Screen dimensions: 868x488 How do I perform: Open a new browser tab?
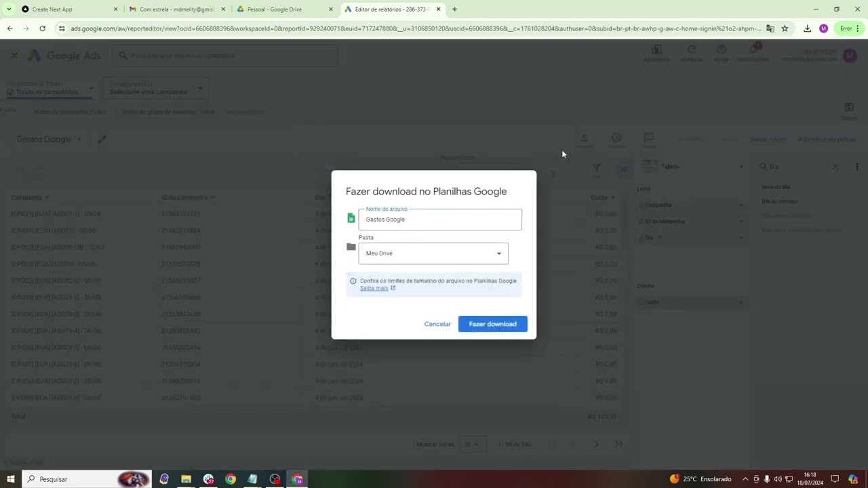coord(454,9)
